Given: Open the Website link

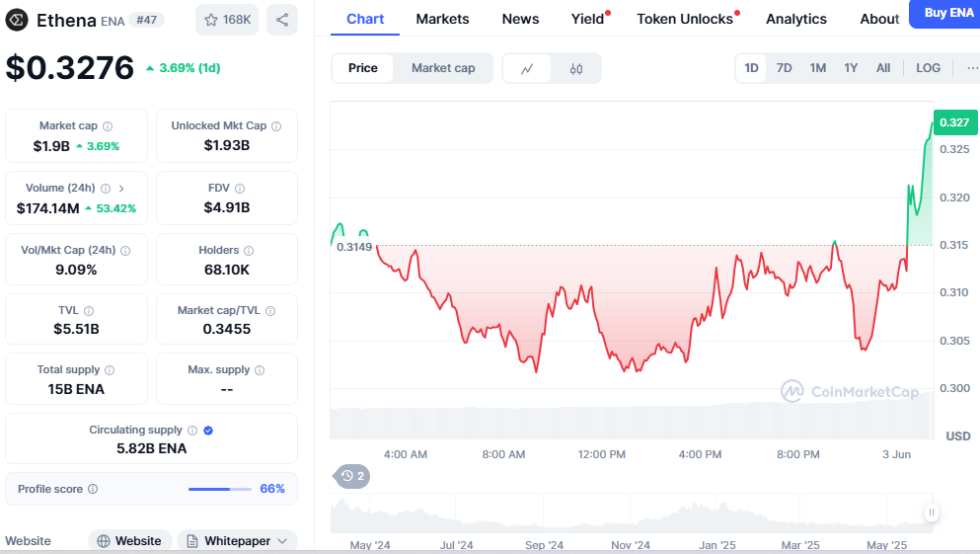Looking at the screenshot, I should click(128, 541).
